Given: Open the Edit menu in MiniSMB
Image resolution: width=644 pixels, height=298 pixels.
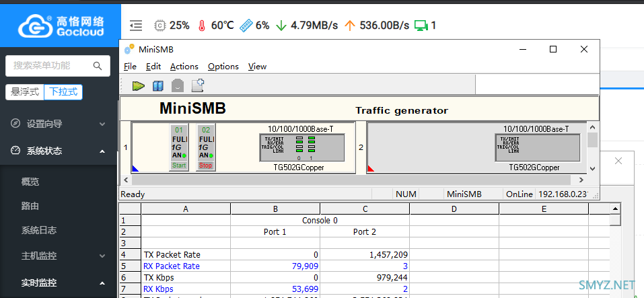Looking at the screenshot, I should (153, 67).
